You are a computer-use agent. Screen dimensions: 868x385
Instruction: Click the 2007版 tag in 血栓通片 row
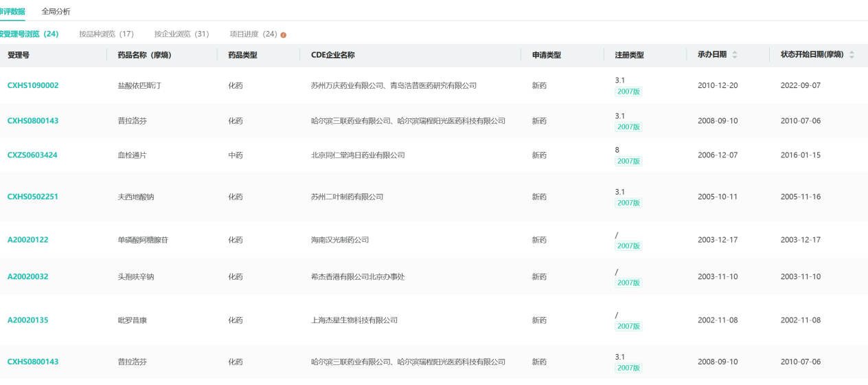[628, 161]
